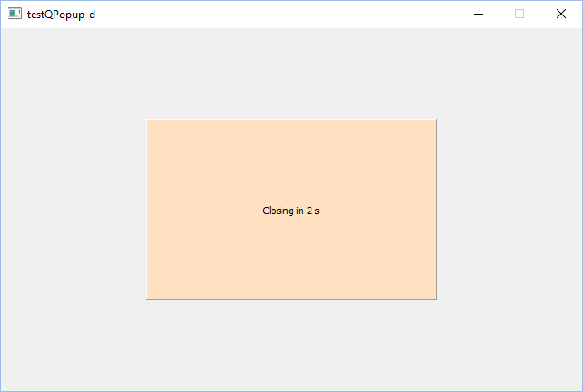Click the gray background right of the popup
This screenshot has height=392, width=583.
pos(509,209)
